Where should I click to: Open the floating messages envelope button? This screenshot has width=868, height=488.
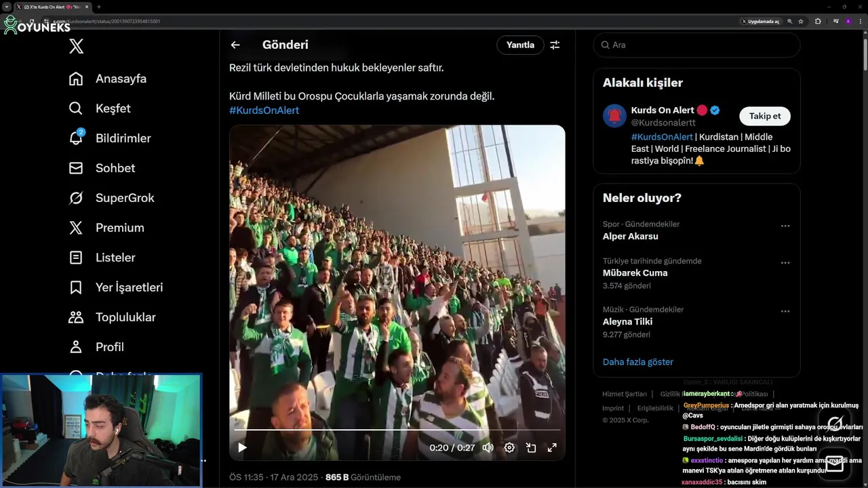(x=835, y=464)
